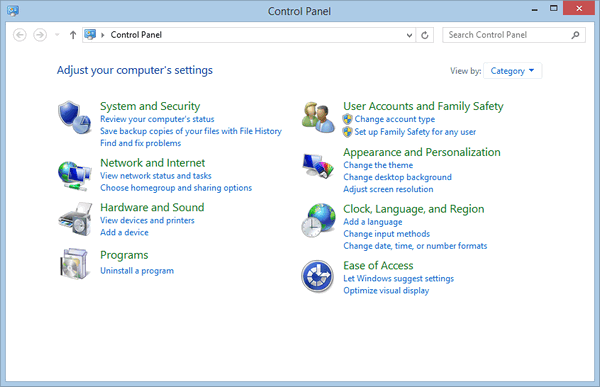Open the System and Security shield icon
This screenshot has width=600, height=387.
pos(75,117)
